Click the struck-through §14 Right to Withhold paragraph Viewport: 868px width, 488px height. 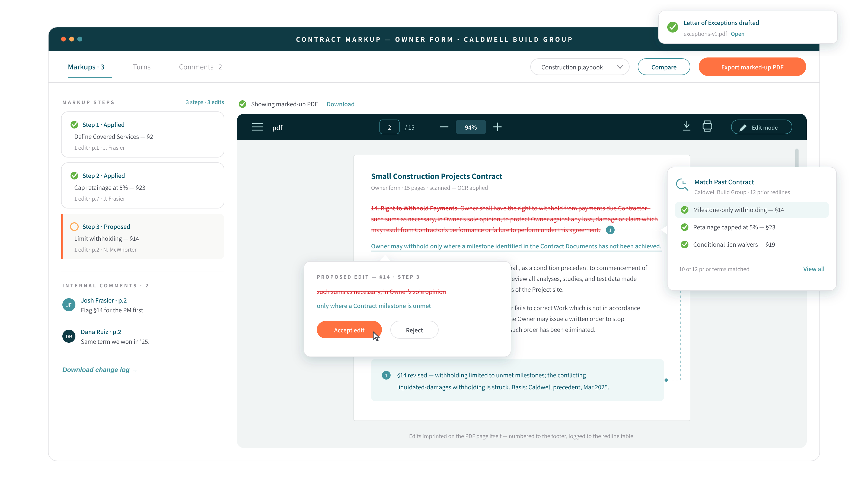click(514, 219)
